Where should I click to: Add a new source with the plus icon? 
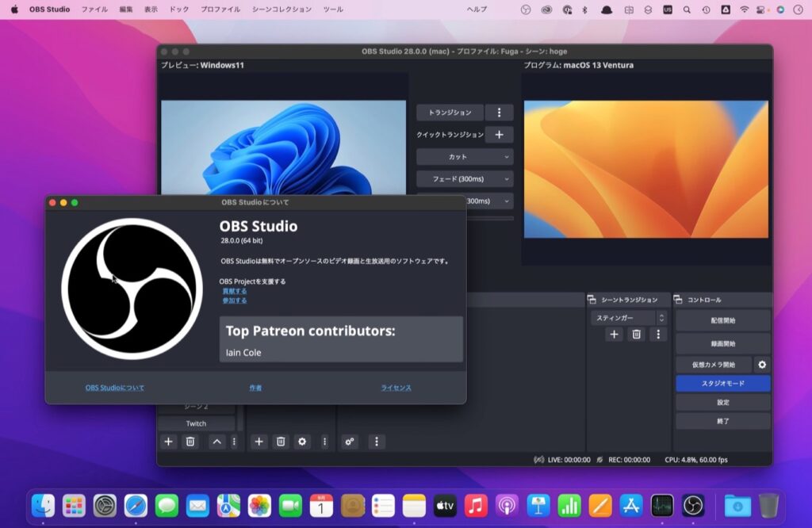(259, 442)
